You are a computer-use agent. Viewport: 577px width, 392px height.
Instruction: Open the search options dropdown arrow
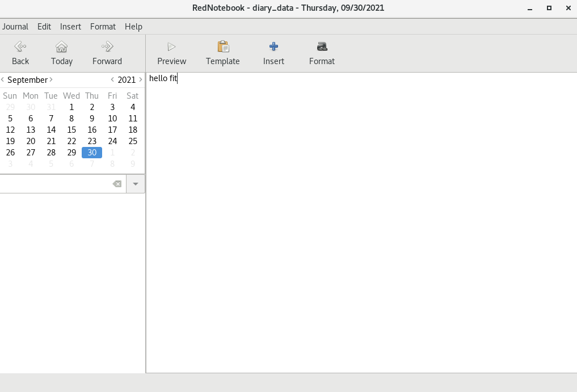[135, 183]
